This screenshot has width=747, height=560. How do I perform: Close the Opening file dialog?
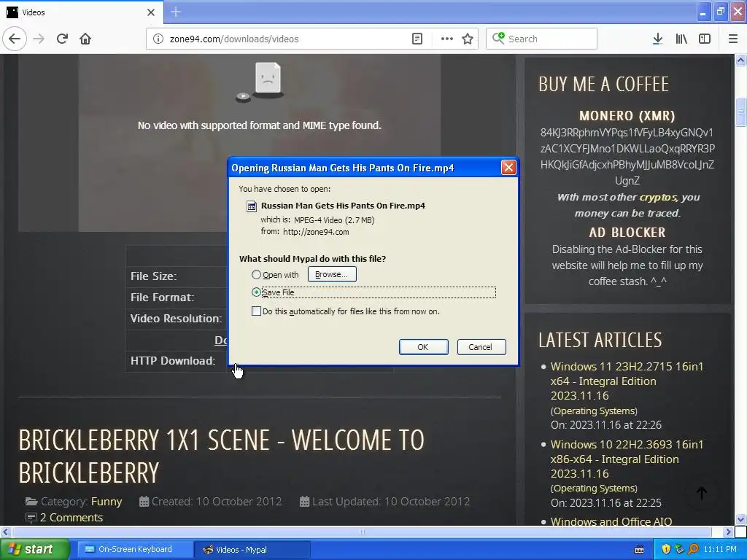[508, 167]
